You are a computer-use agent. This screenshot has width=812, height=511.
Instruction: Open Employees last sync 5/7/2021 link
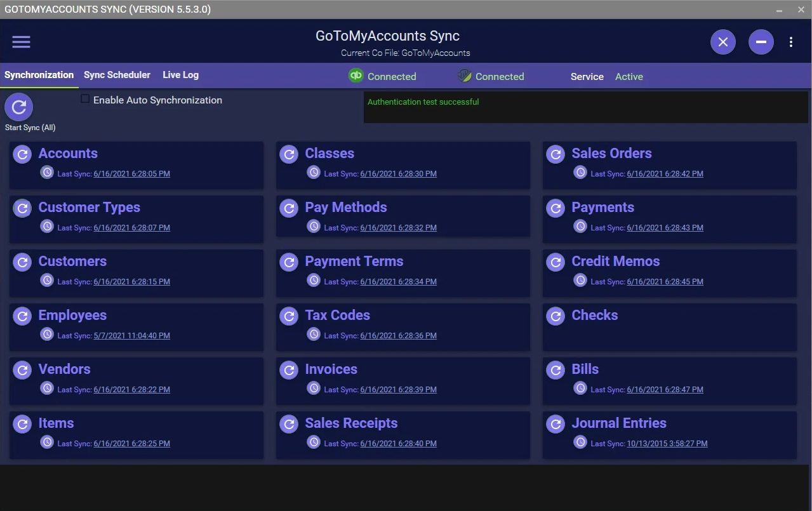pos(131,336)
